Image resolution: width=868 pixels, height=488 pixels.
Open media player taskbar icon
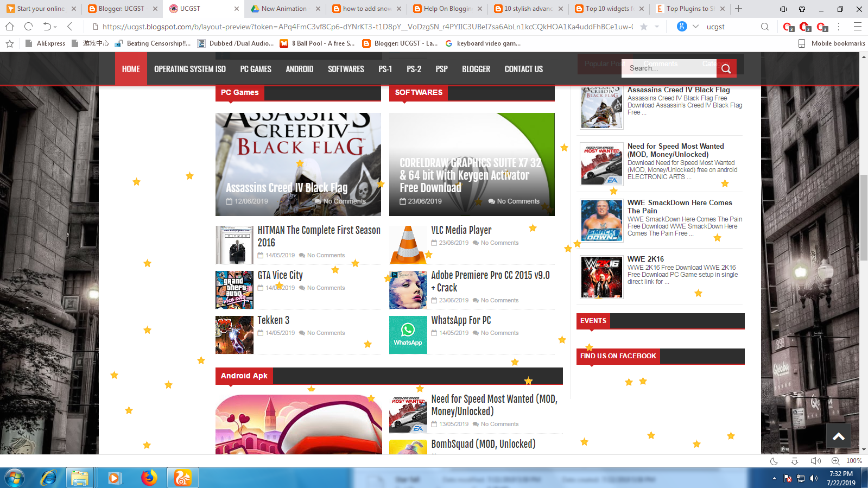pyautogui.click(x=114, y=478)
